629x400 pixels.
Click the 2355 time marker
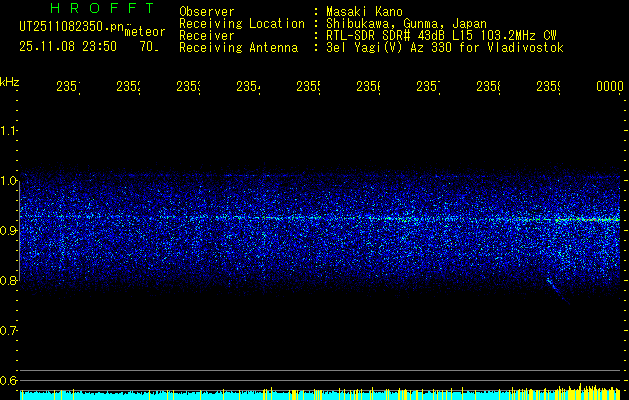coord(308,87)
